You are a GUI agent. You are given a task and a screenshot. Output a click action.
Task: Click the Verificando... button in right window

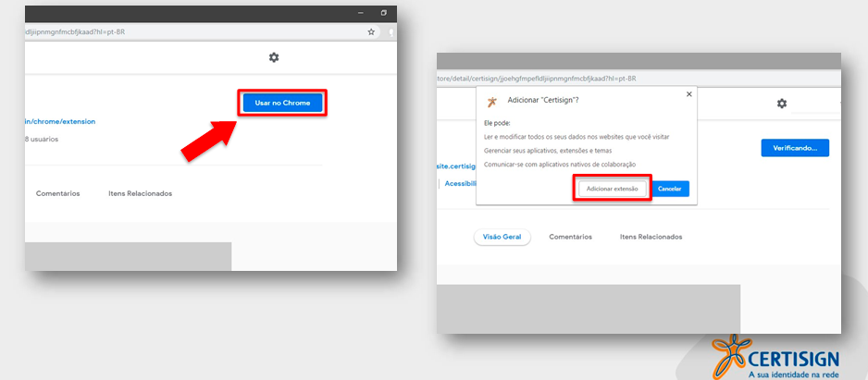tap(795, 148)
